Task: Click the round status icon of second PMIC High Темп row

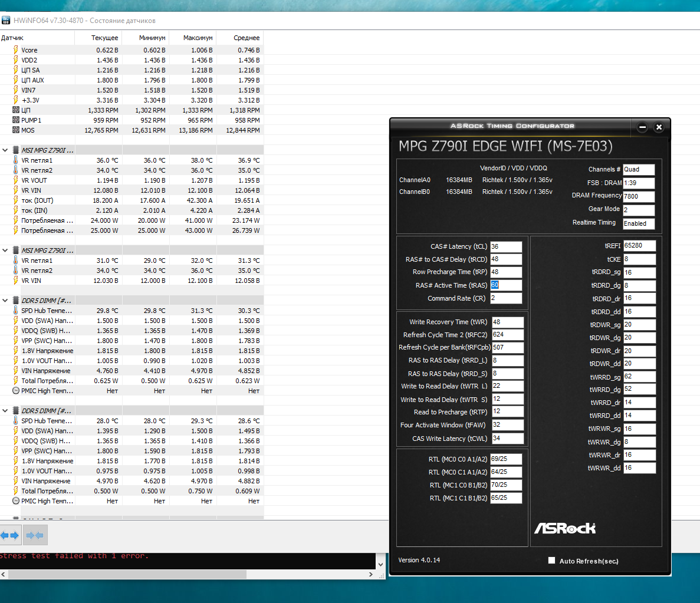Action: (15, 501)
